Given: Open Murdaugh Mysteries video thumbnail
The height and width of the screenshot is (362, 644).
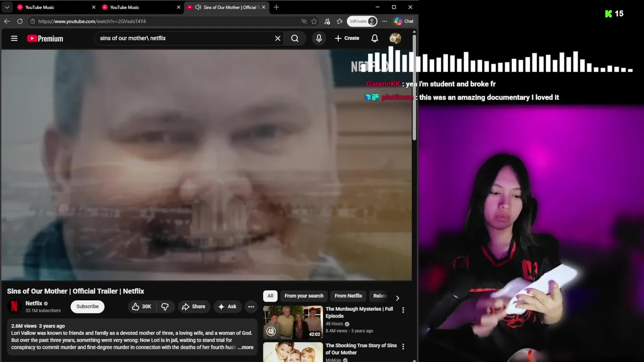Looking at the screenshot, I should pos(293,322).
